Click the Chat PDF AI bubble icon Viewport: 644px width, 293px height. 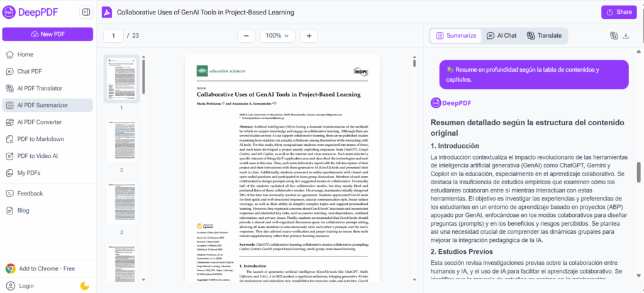click(x=10, y=72)
